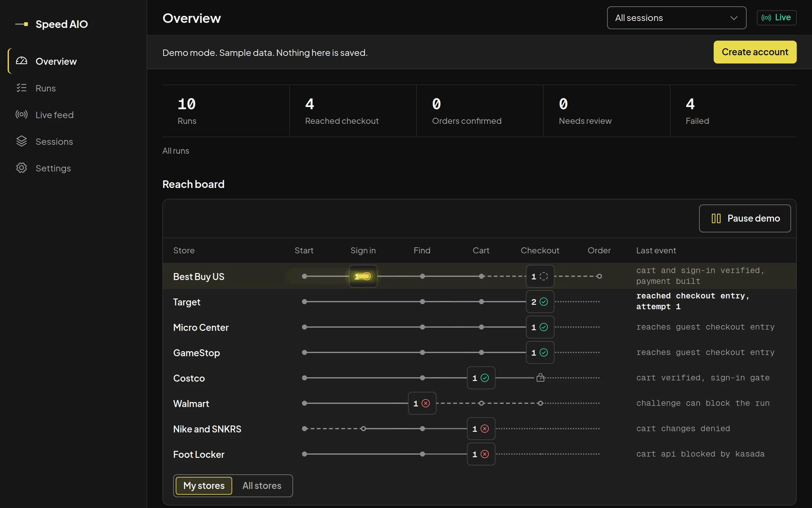Switch to the All stores option
The width and height of the screenshot is (812, 508).
262,485
